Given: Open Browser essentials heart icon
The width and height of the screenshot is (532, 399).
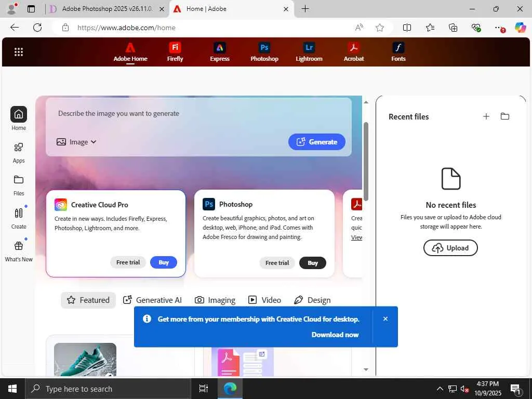Looking at the screenshot, I should tap(476, 28).
